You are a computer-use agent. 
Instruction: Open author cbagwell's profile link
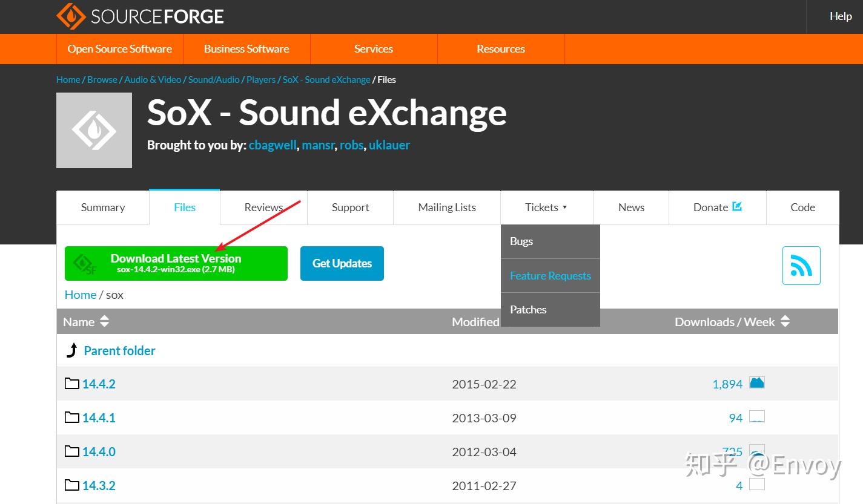[x=273, y=145]
